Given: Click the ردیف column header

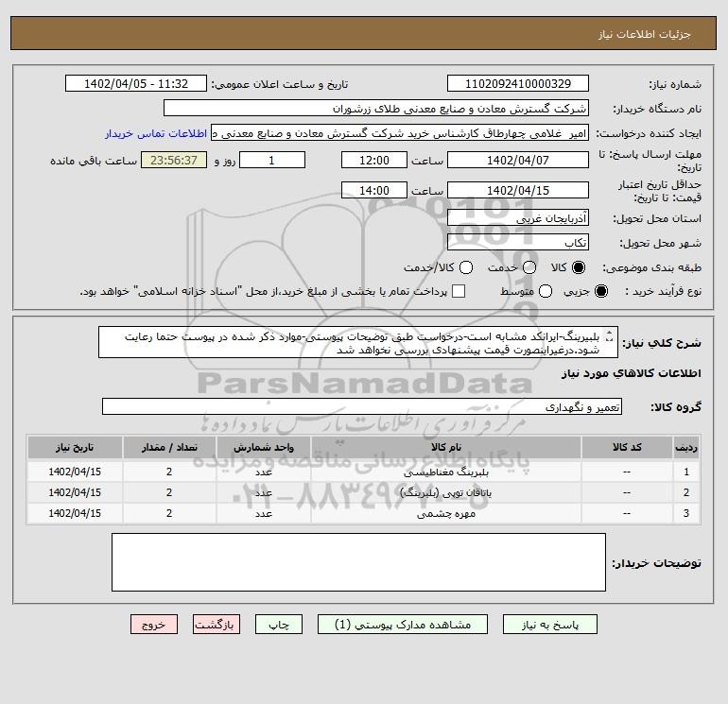Looking at the screenshot, I should (686, 447).
